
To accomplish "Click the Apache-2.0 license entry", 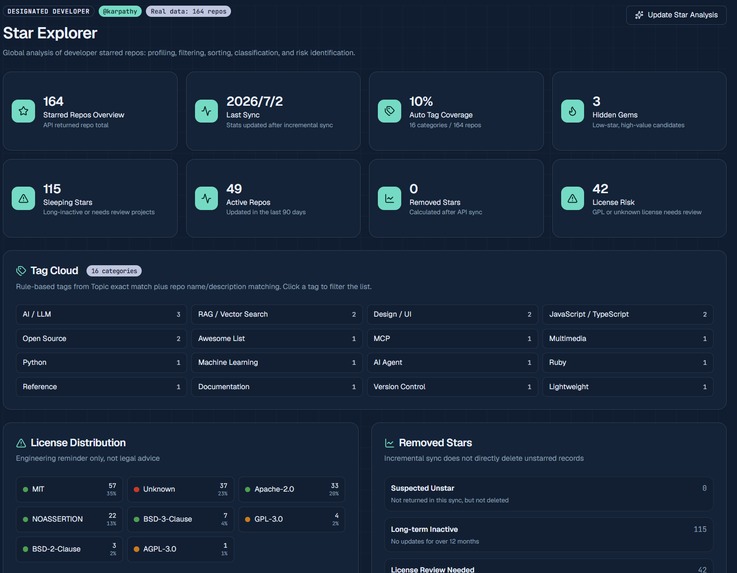I will pos(292,489).
